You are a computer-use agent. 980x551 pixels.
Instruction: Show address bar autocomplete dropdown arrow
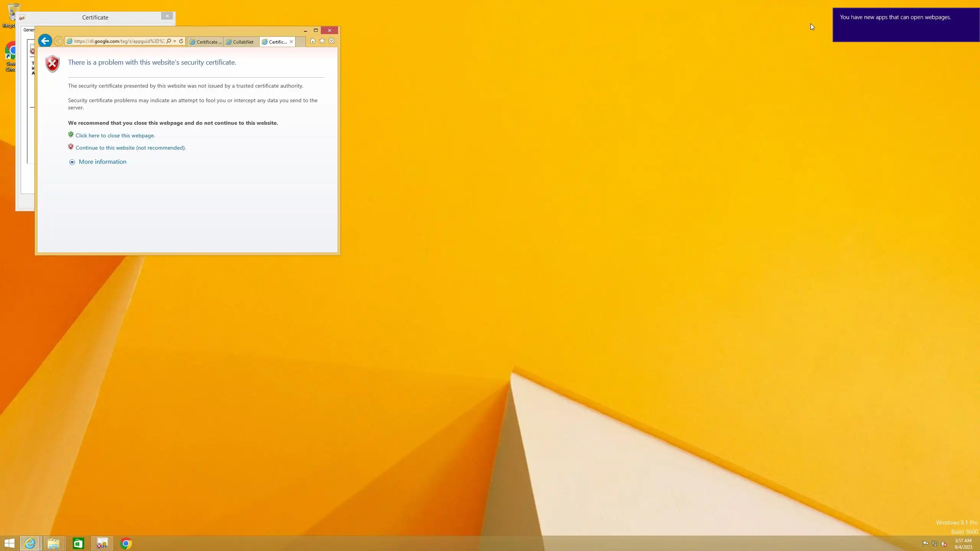[x=175, y=41]
